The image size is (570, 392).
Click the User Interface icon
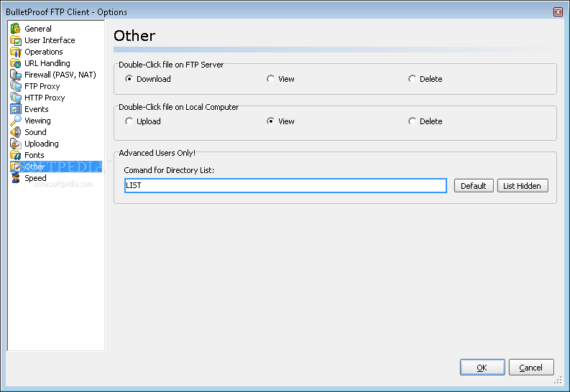[16, 40]
